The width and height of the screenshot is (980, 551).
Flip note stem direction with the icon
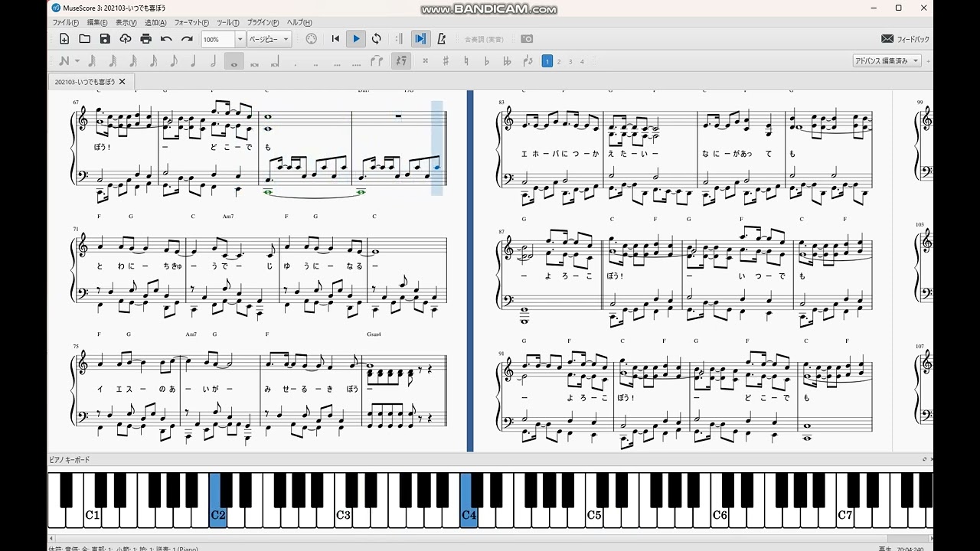click(x=528, y=61)
